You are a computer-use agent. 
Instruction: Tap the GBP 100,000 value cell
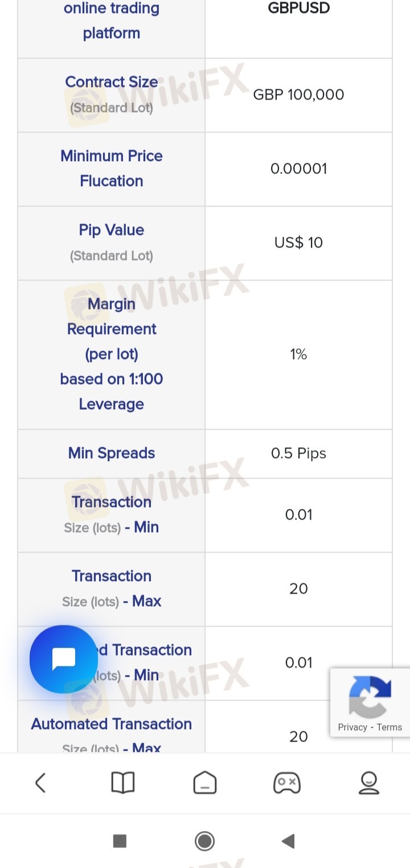tap(299, 94)
